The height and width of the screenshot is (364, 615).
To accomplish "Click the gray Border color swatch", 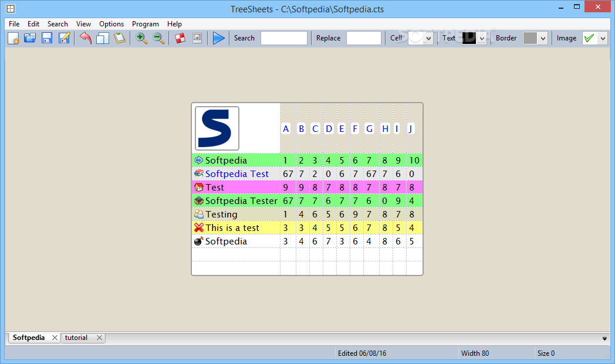I will click(x=530, y=39).
